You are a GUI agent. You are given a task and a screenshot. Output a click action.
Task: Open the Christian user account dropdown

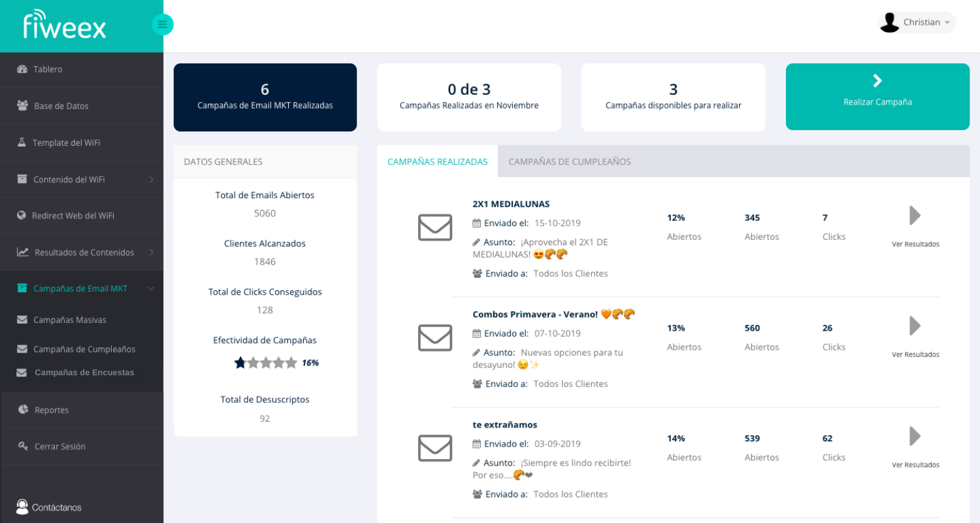(x=917, y=22)
